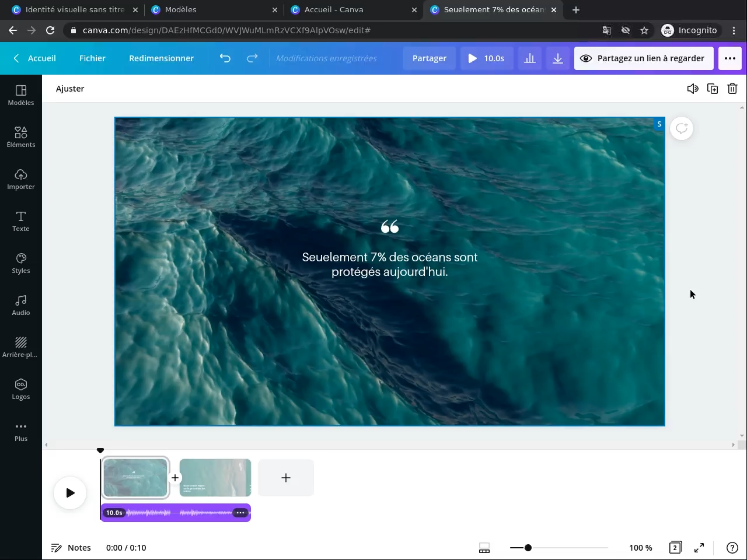The width and height of the screenshot is (747, 560).
Task: Click the Partager button
Action: 430,58
